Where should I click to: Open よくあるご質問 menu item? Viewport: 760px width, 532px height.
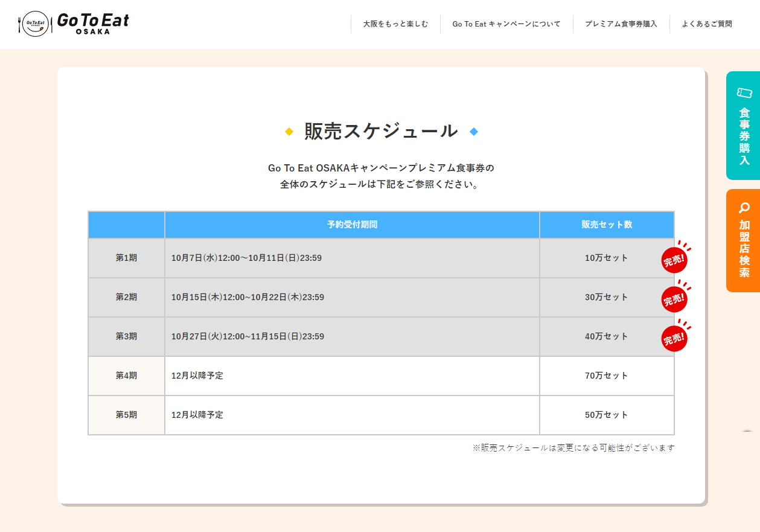coord(707,24)
